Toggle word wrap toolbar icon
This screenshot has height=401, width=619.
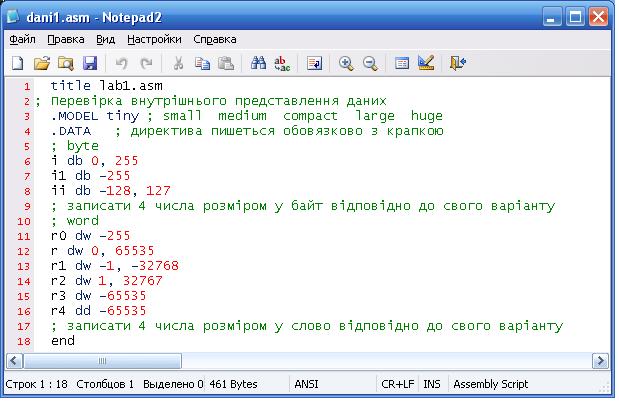point(314,63)
